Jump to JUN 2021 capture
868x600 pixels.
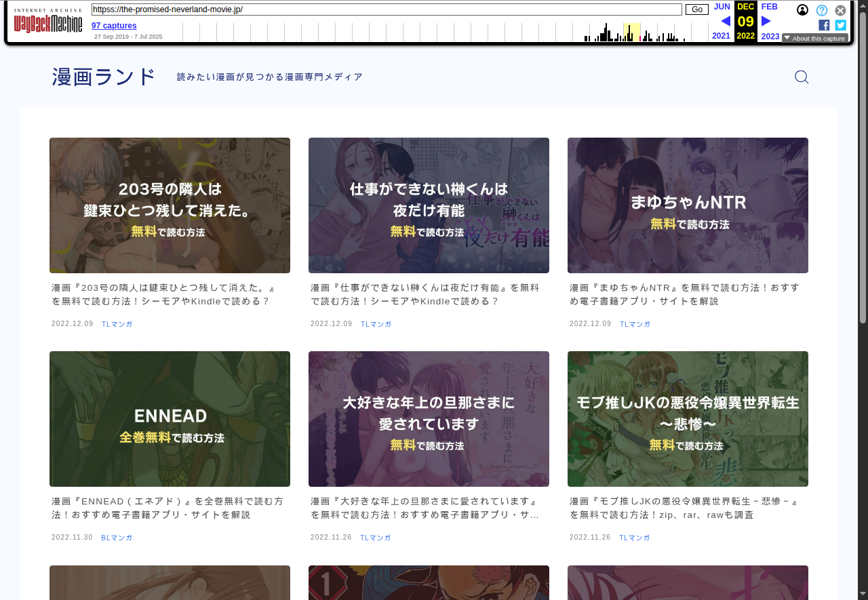click(722, 7)
